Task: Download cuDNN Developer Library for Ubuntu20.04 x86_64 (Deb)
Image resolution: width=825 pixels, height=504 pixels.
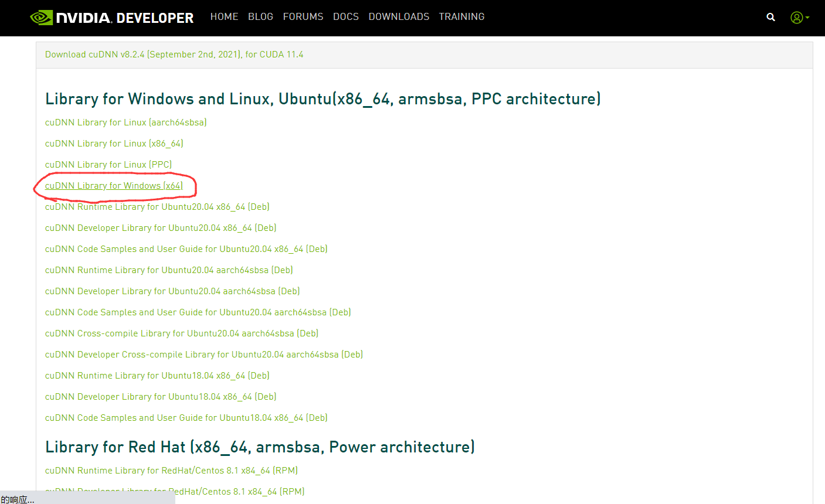Action: 161,228
